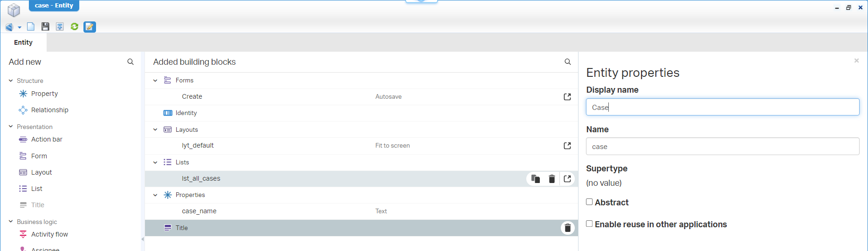This screenshot has width=868, height=251.
Task: Open the Create form using its open icon
Action: pyautogui.click(x=567, y=97)
